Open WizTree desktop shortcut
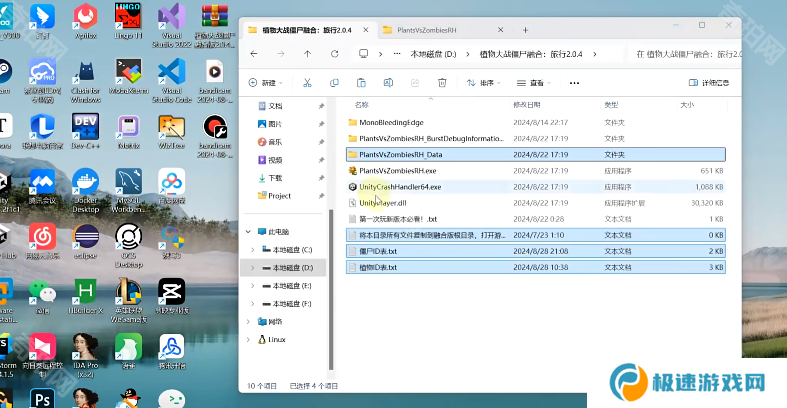 point(172,131)
